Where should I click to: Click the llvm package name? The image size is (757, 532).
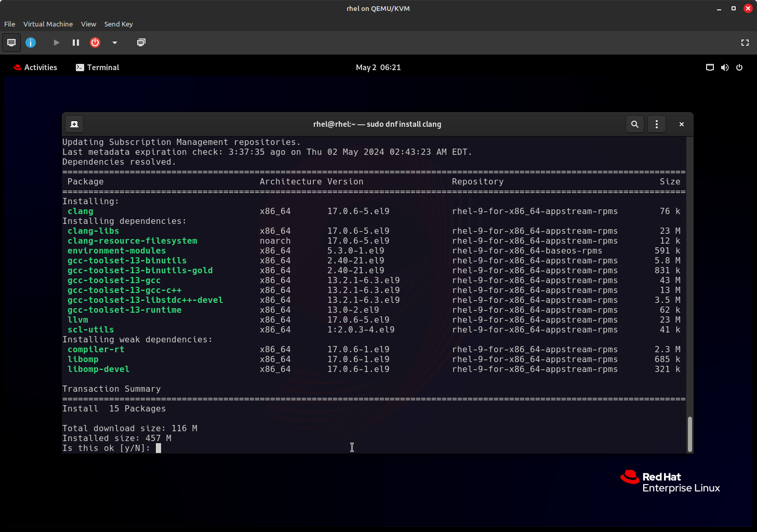[78, 320]
